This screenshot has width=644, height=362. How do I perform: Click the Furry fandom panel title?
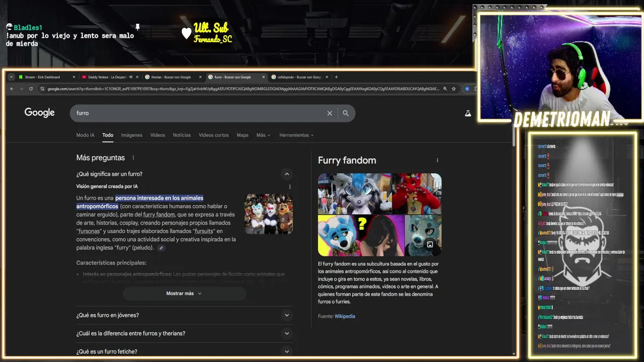[x=347, y=160]
